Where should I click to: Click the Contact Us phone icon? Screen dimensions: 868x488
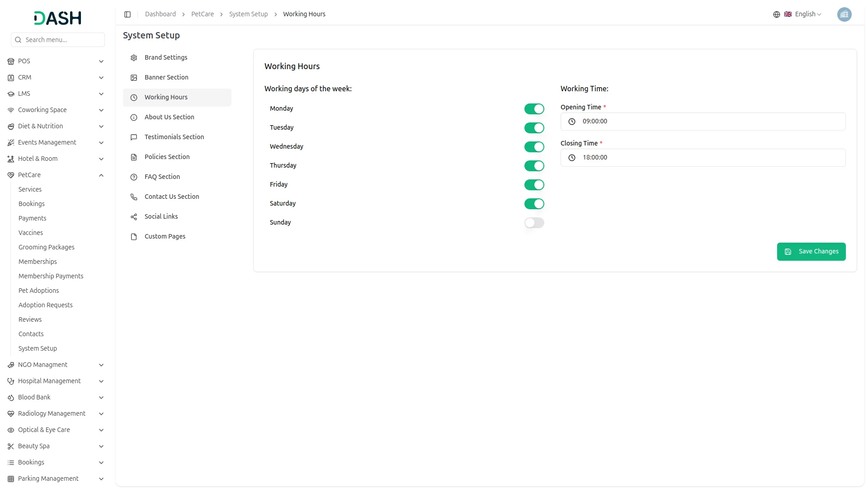(134, 197)
